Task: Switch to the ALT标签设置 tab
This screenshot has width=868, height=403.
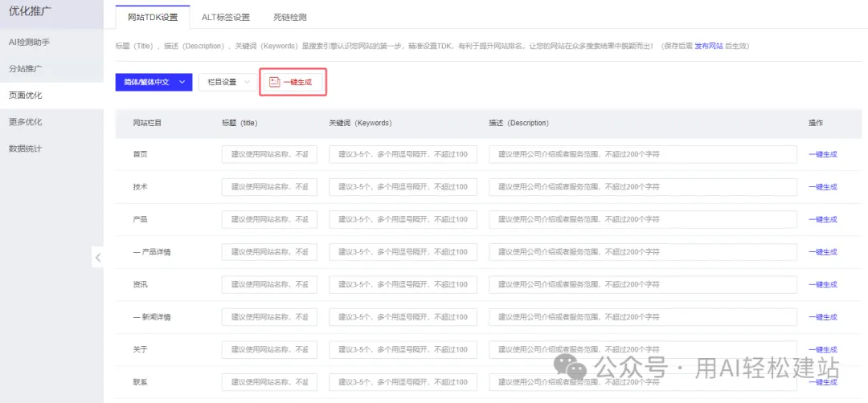Action: point(225,17)
